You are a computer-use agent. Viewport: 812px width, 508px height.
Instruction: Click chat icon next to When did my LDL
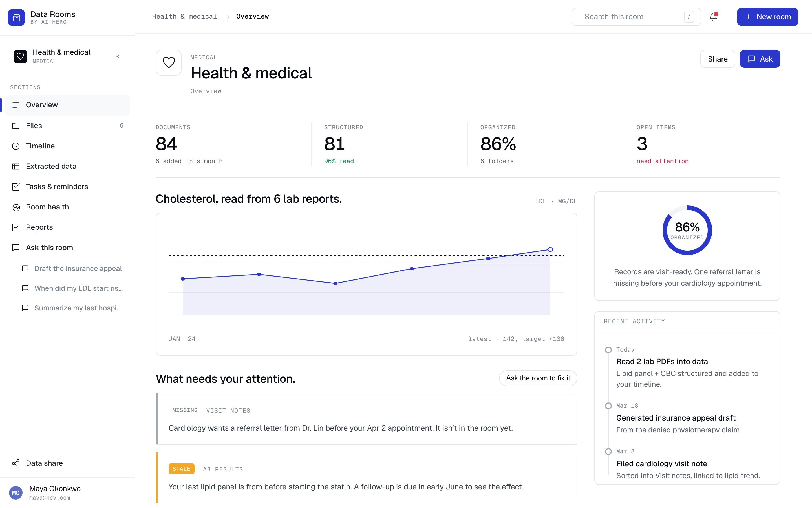click(25, 288)
